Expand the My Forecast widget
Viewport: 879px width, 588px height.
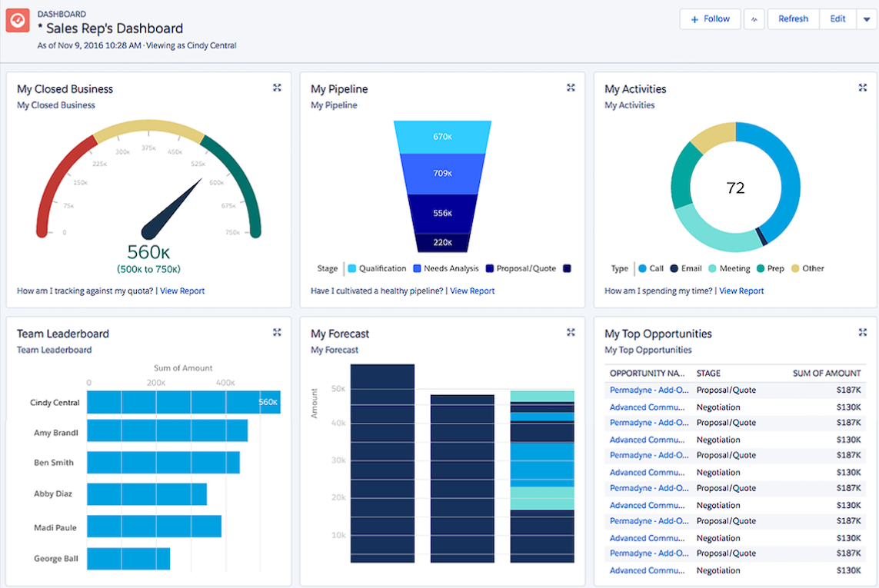(571, 332)
